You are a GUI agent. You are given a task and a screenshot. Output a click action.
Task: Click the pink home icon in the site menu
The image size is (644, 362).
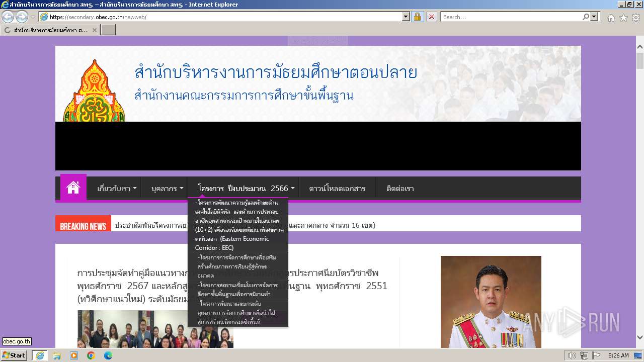coord(73,188)
